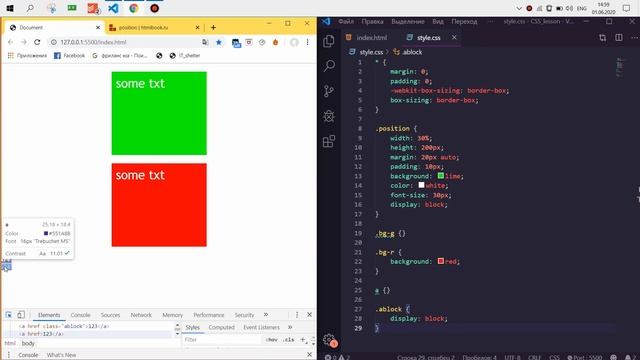Screen dimensions: 640x360
Task: Toggle the .cls element classes button
Action: (x=289, y=340)
